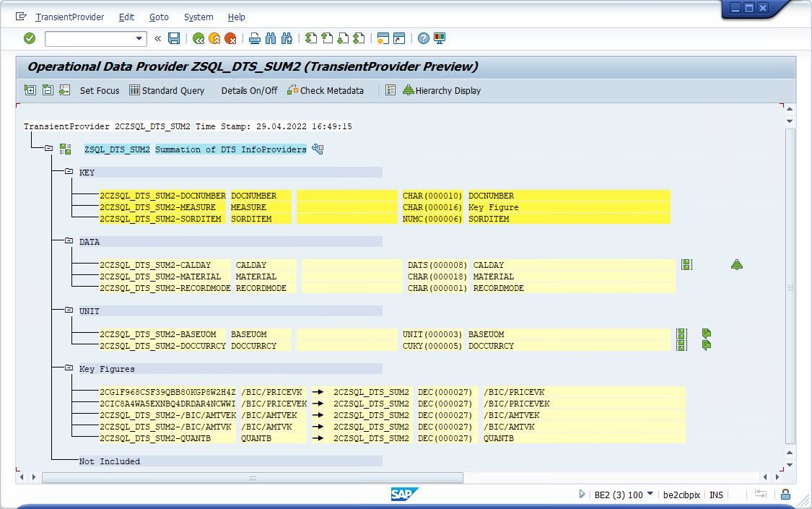Screen dimensions: 812x509
Task: Click the Customize Local Layout monitor icon
Action: coord(439,38)
